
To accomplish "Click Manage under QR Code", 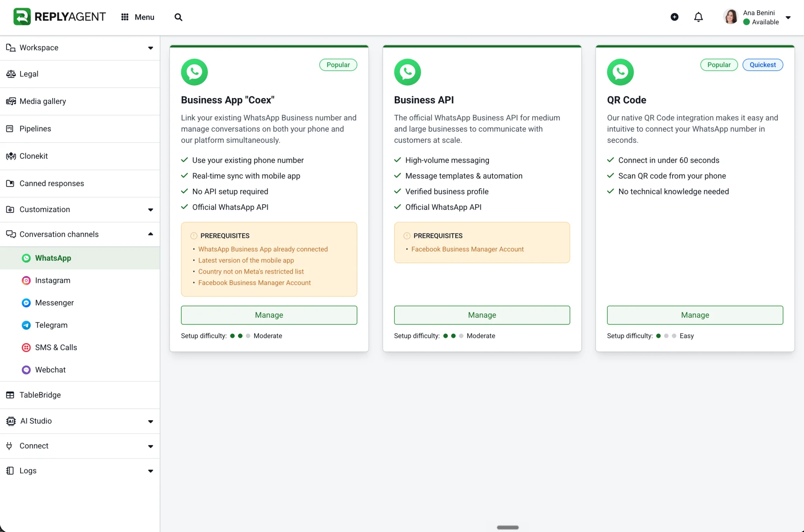I will coord(695,315).
